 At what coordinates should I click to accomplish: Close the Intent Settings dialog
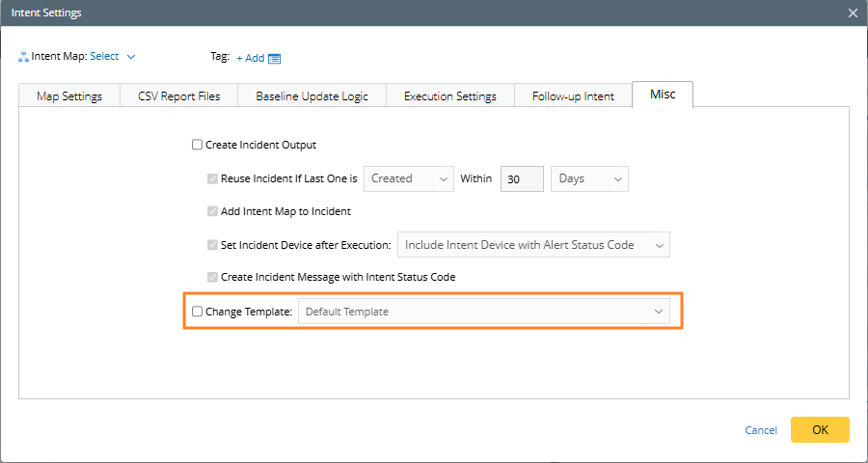point(852,13)
